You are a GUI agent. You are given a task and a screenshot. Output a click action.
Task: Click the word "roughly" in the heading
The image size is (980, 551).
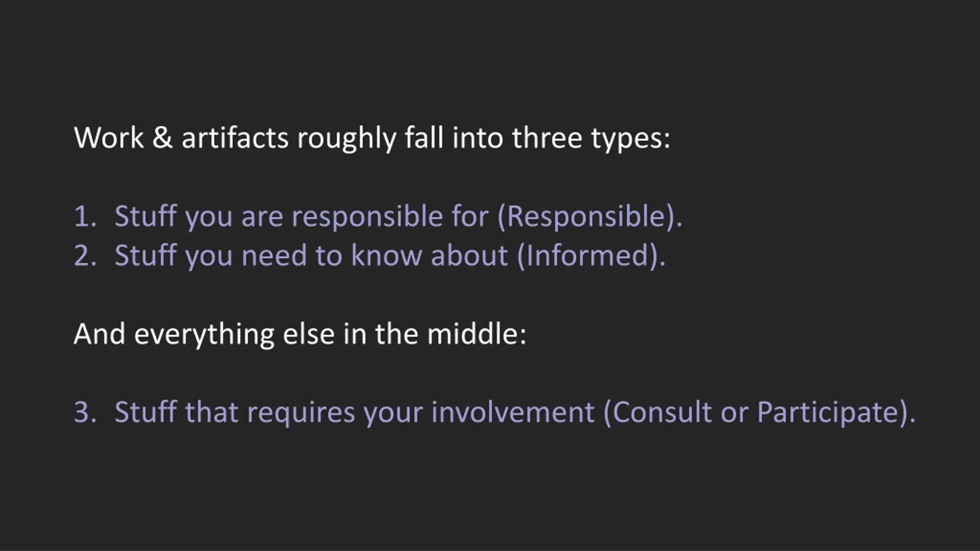tap(346, 139)
